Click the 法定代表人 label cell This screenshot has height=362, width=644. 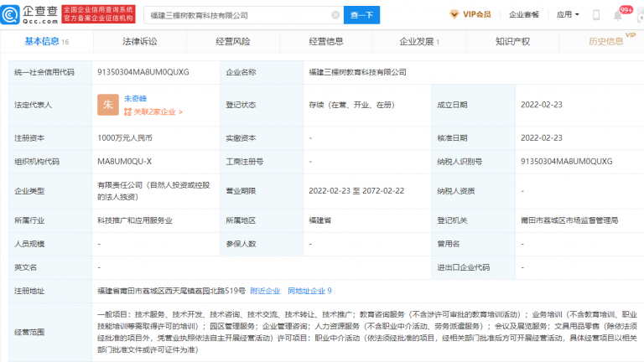point(50,105)
